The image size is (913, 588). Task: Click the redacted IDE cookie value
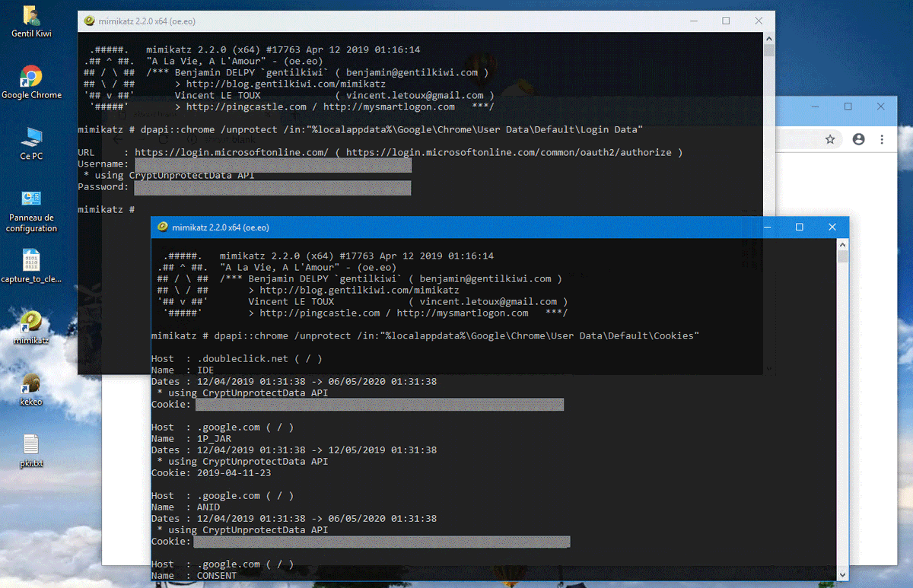tap(379, 405)
